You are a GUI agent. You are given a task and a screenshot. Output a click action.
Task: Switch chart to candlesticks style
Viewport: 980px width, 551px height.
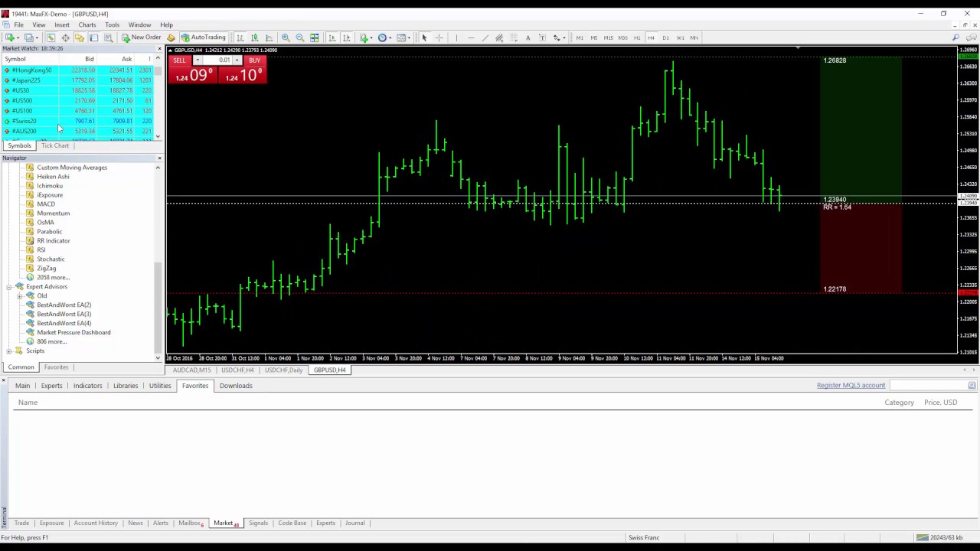coord(255,37)
